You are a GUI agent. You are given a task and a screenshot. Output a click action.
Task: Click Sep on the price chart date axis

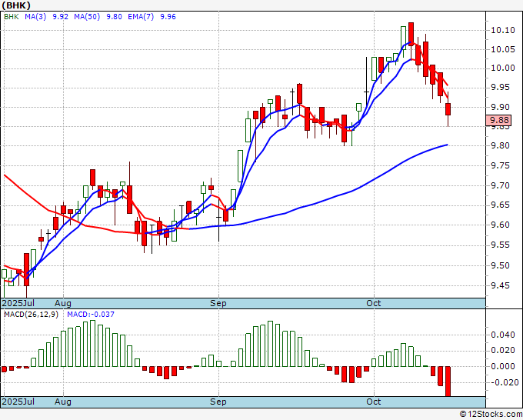218,303
